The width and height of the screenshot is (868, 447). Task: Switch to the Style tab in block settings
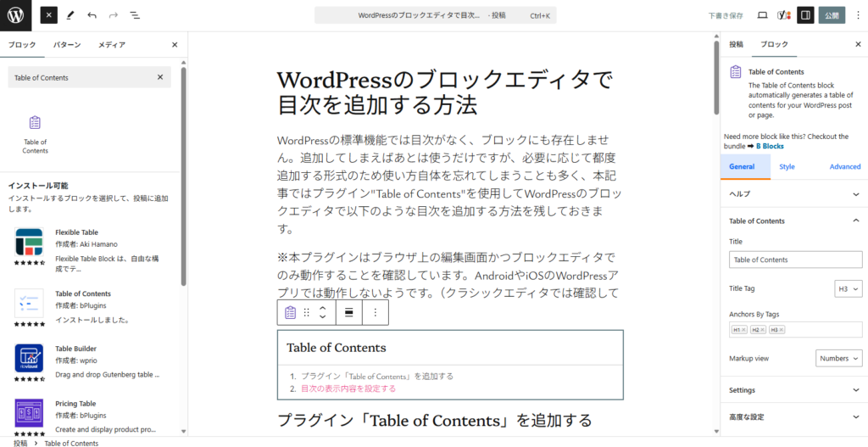pyautogui.click(x=787, y=167)
